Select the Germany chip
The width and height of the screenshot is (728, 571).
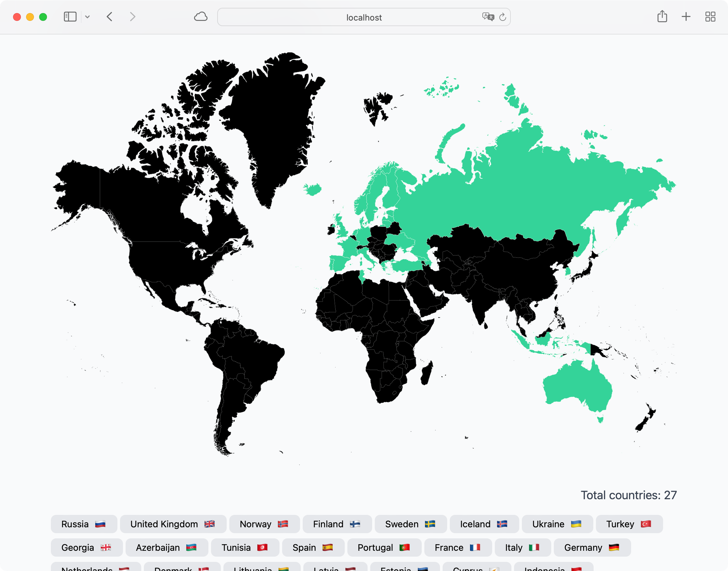point(592,548)
